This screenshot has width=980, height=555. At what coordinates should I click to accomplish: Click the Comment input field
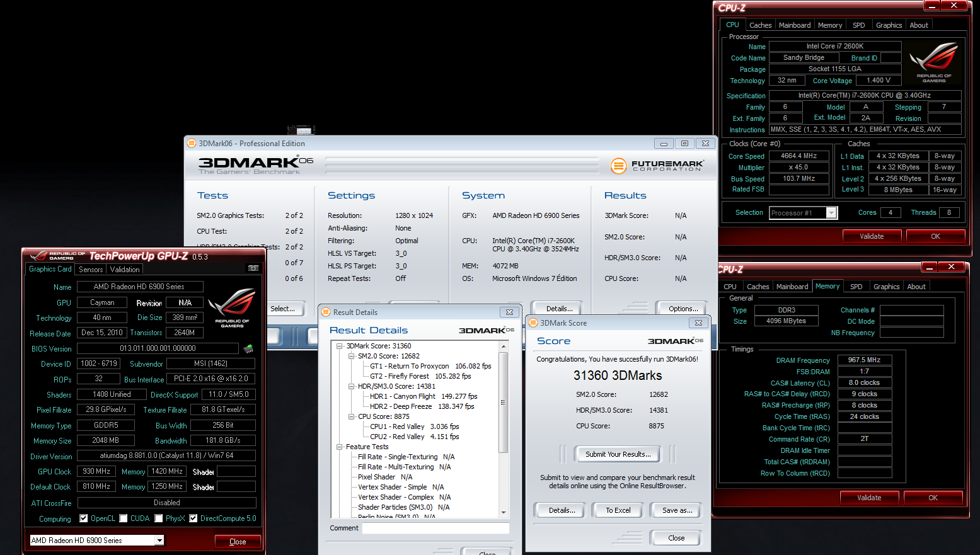pyautogui.click(x=435, y=528)
